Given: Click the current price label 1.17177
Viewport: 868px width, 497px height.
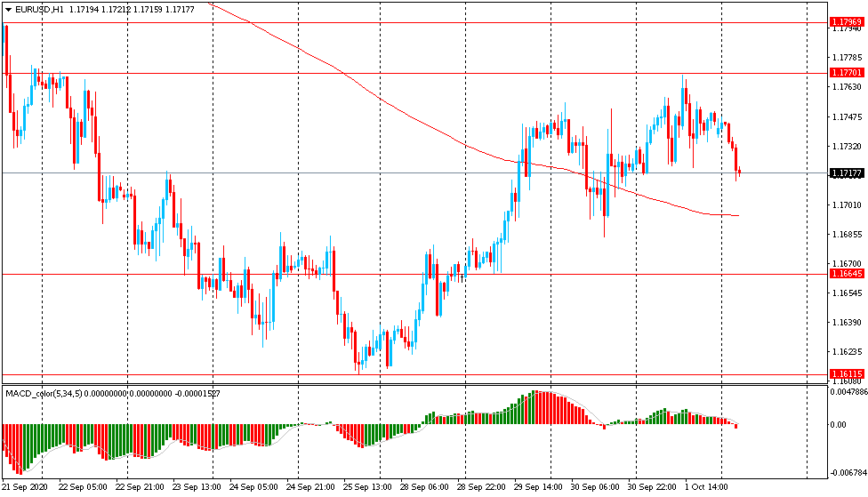Looking at the screenshot, I should [847, 173].
